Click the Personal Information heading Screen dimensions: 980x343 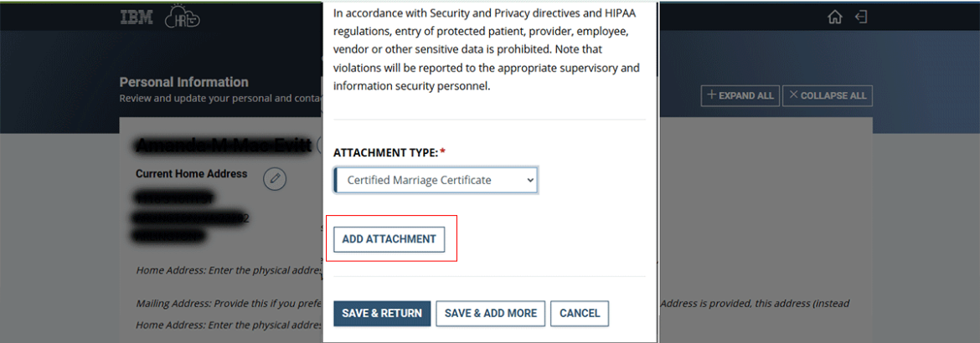(x=184, y=82)
